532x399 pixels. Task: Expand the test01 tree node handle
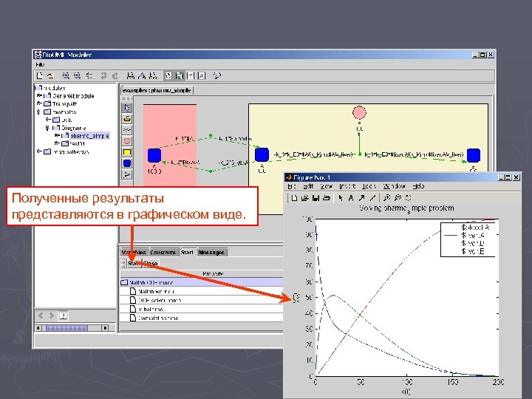point(57,143)
